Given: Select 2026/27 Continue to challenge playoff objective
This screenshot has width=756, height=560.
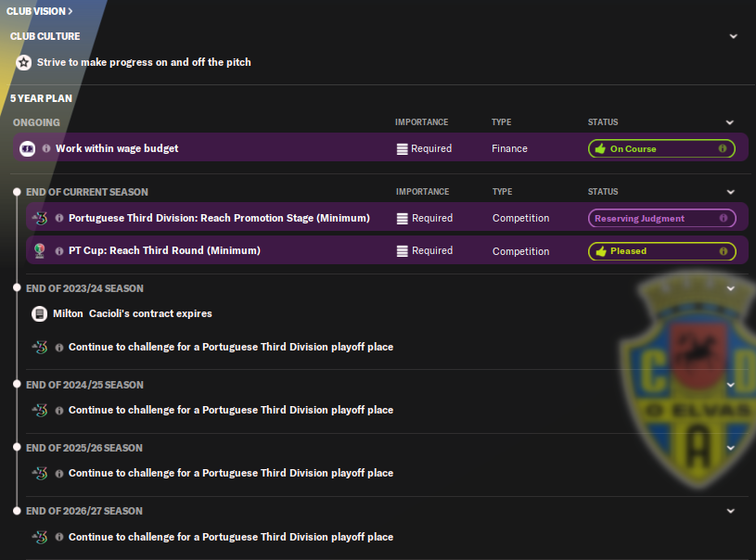Looking at the screenshot, I should tap(230, 537).
